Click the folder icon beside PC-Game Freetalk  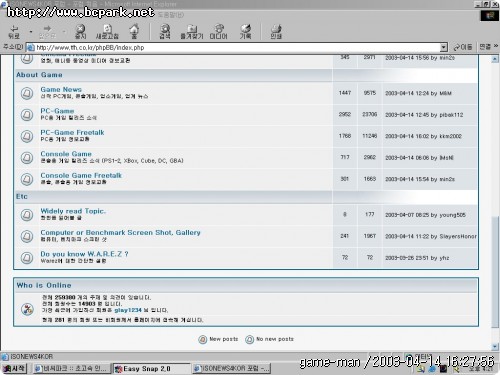27,136
